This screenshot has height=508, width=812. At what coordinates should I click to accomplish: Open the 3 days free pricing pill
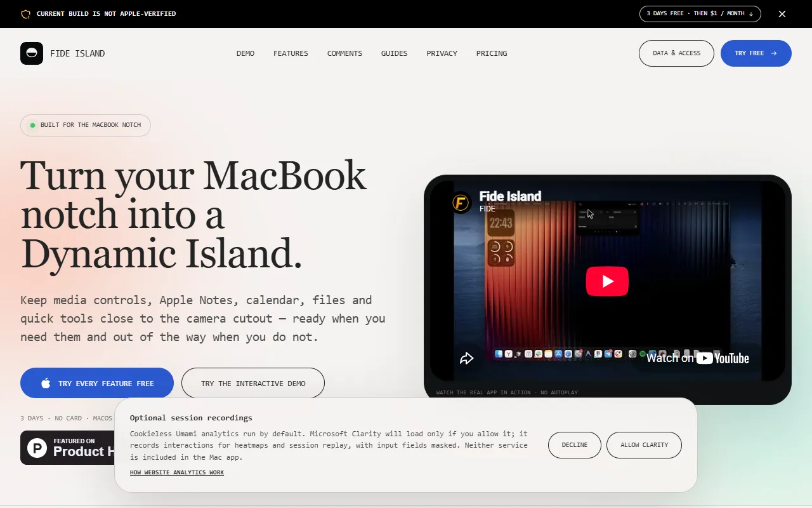click(x=700, y=14)
